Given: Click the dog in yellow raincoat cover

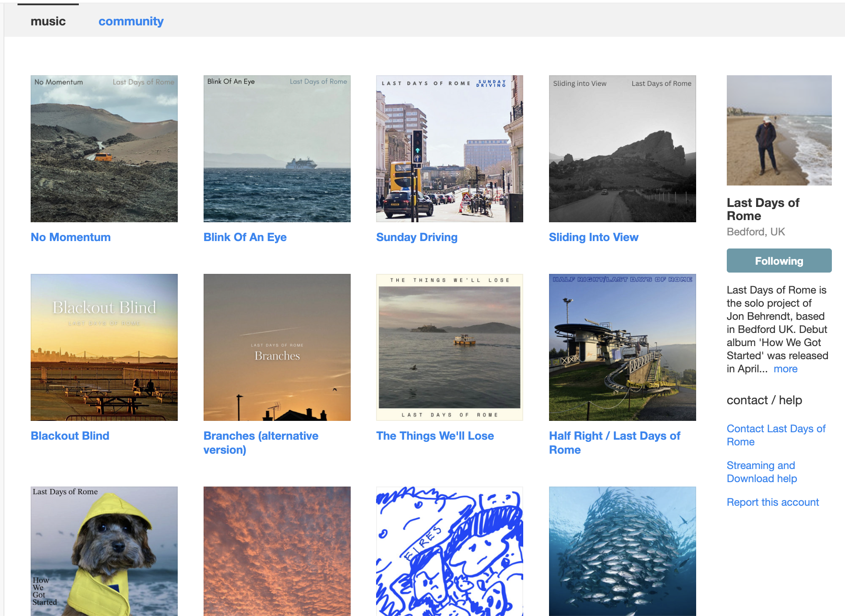Looking at the screenshot, I should (104, 551).
